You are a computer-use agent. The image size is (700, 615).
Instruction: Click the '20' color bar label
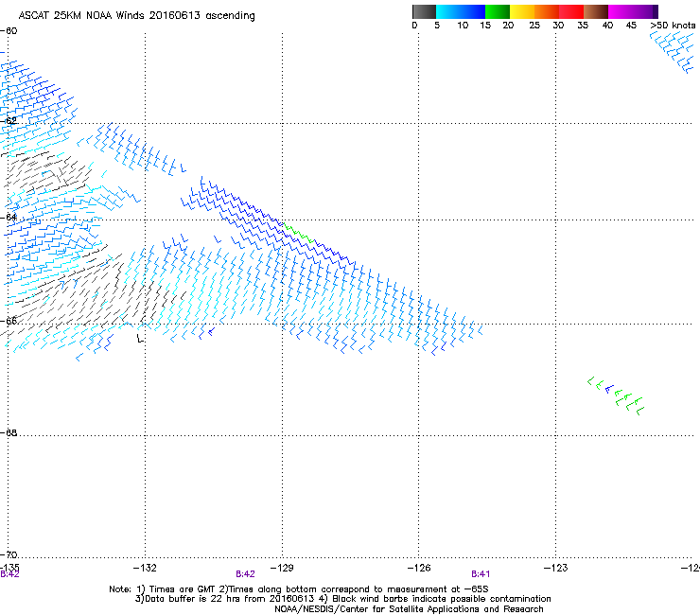tap(508, 26)
